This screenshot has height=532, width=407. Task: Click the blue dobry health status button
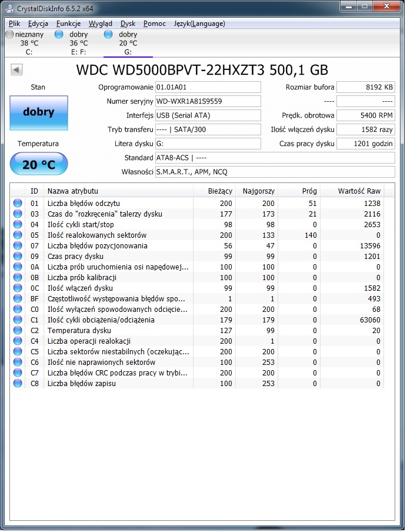tap(39, 112)
